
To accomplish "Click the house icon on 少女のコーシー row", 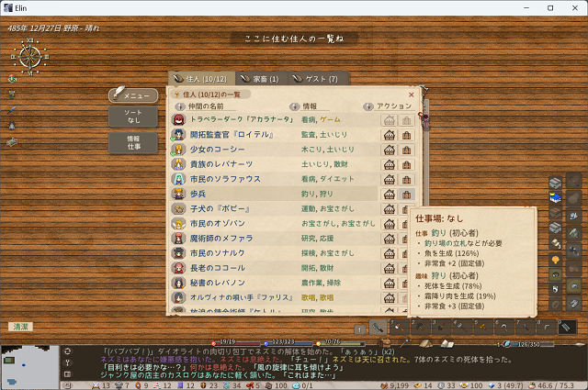I will [x=390, y=150].
